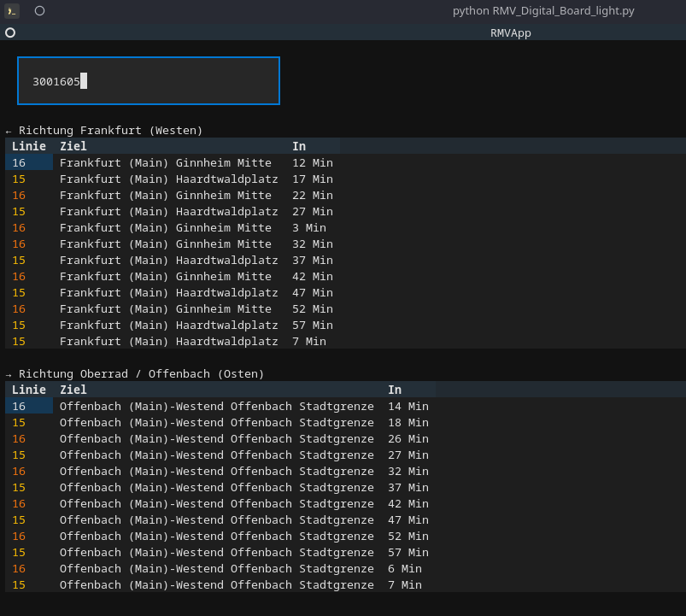Highlight the Offenbach Stadtgrenze departure in 26 Min
This screenshot has height=616, width=686.
[216, 439]
